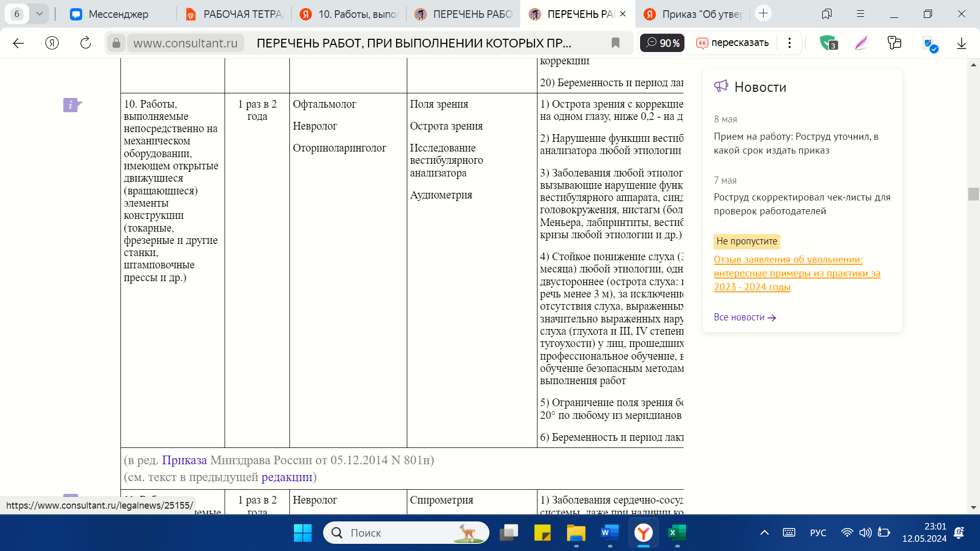Switch to the Мессенджер tab
The height and width of the screenshot is (551, 980).
pos(109,14)
